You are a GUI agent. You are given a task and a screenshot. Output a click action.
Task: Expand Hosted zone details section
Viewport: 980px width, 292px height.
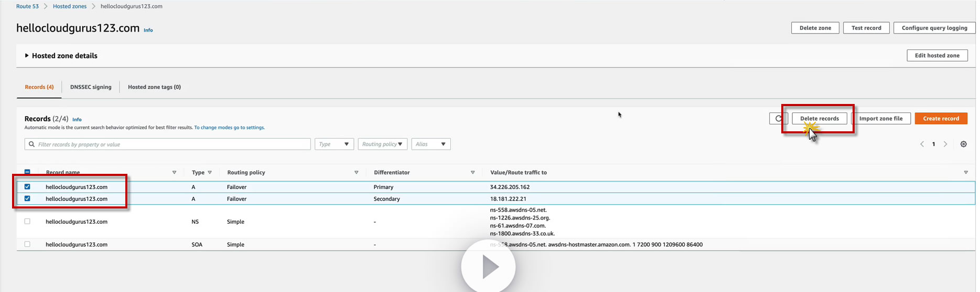(61, 56)
